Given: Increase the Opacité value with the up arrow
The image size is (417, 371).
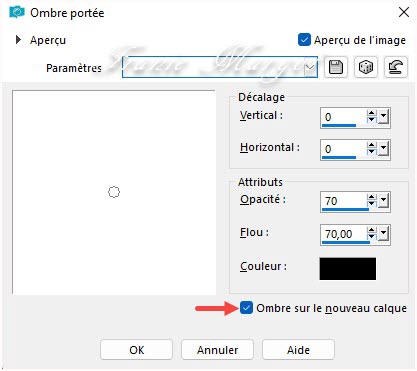Looking at the screenshot, I should [371, 197].
